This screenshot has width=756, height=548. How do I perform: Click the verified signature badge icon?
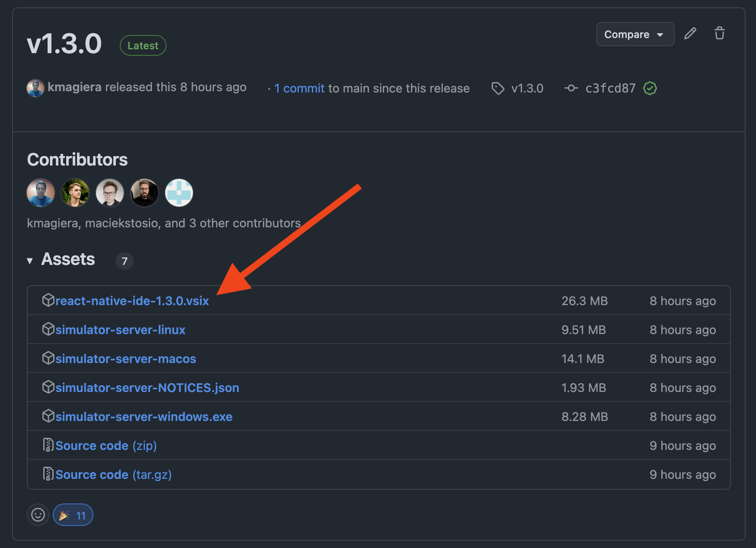[x=650, y=88]
